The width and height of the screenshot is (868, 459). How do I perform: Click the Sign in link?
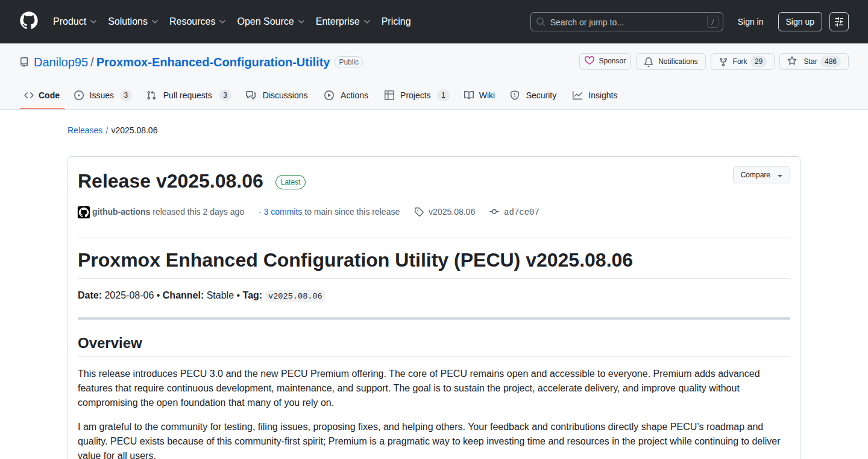(750, 22)
